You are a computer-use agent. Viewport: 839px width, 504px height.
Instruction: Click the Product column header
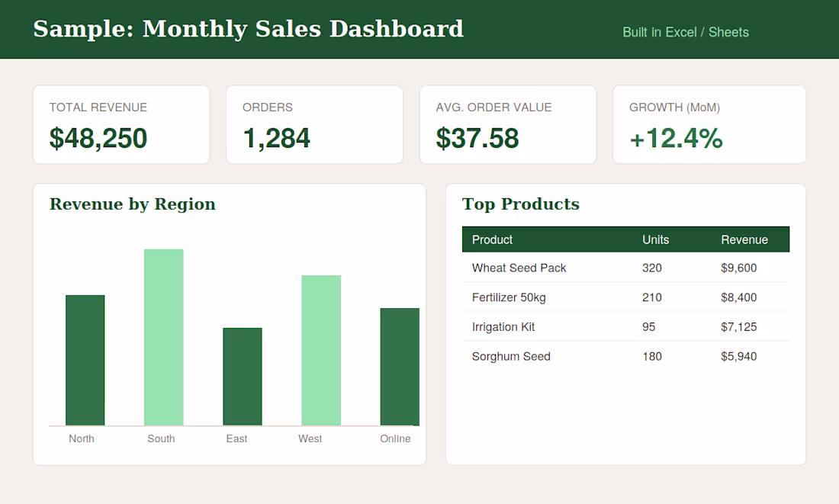point(492,239)
